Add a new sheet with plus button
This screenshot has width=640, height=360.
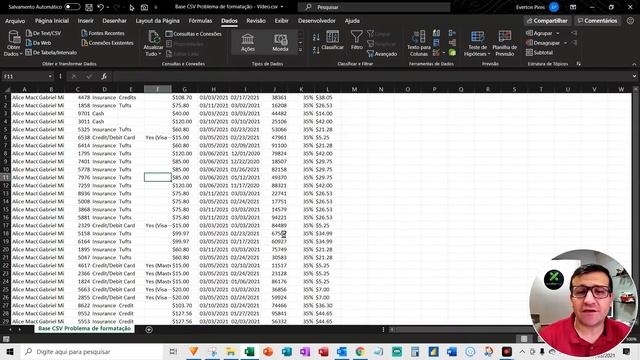click(x=149, y=329)
